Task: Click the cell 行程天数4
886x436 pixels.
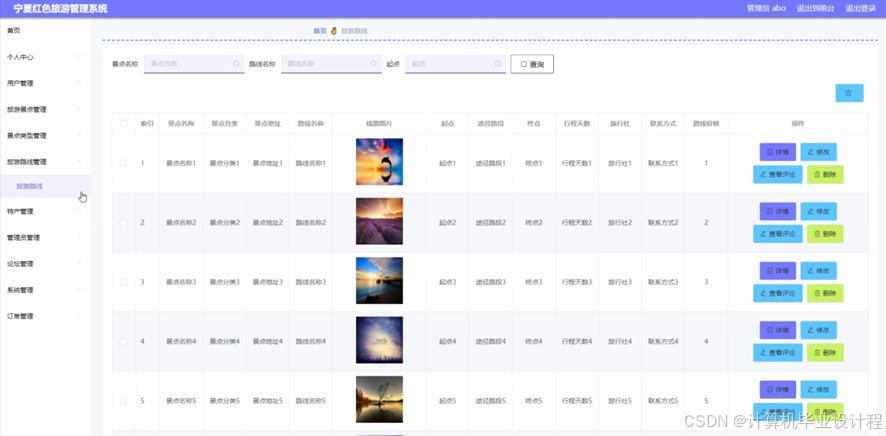Action: tap(577, 341)
